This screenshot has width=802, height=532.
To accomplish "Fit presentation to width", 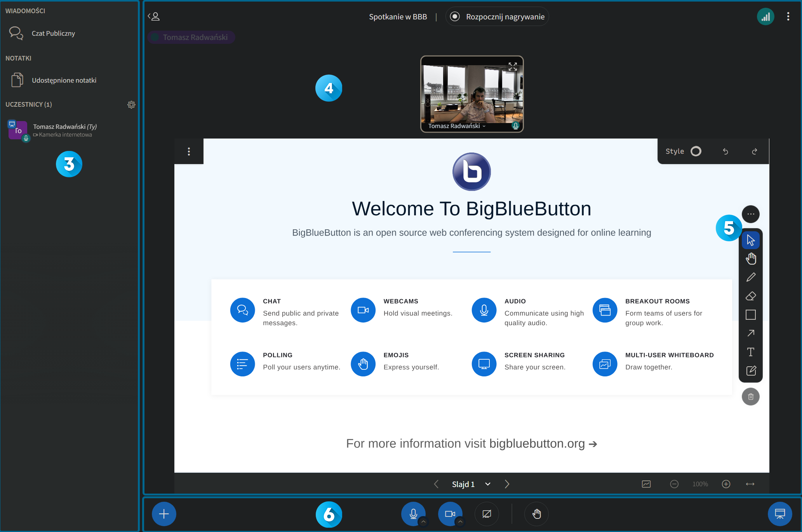I will tap(750, 484).
